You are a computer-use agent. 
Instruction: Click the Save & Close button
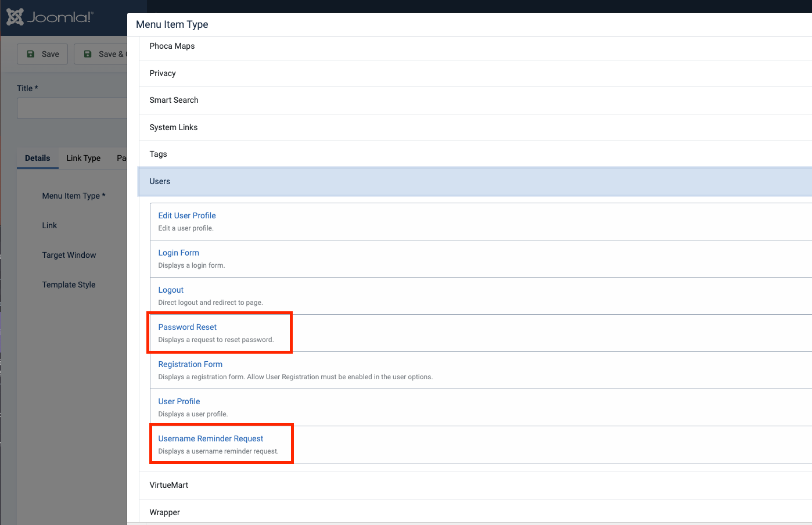click(x=100, y=54)
